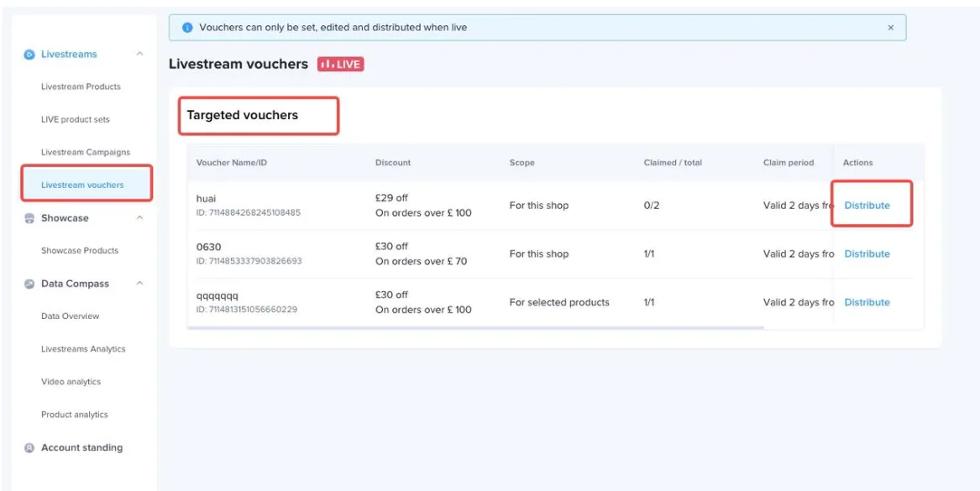
Task: Click the Claimed / total column header
Action: (673, 163)
